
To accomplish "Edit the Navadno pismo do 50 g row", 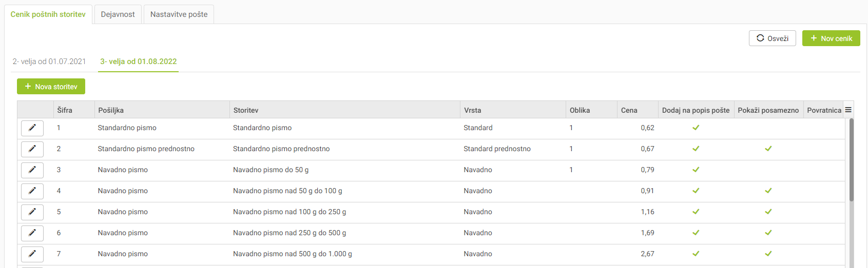I will [x=32, y=170].
